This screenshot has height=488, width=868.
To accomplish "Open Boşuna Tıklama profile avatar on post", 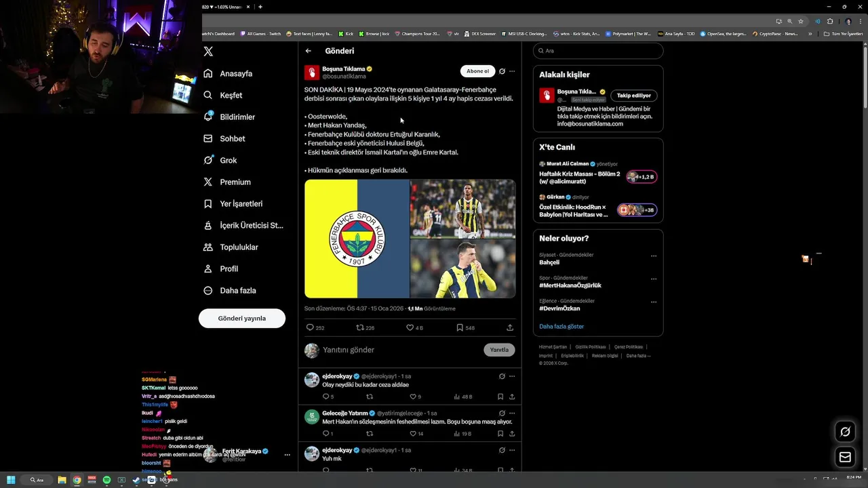I will [312, 73].
